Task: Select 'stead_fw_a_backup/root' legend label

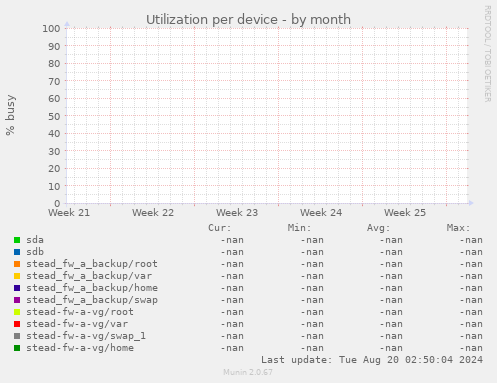Action: click(x=92, y=264)
